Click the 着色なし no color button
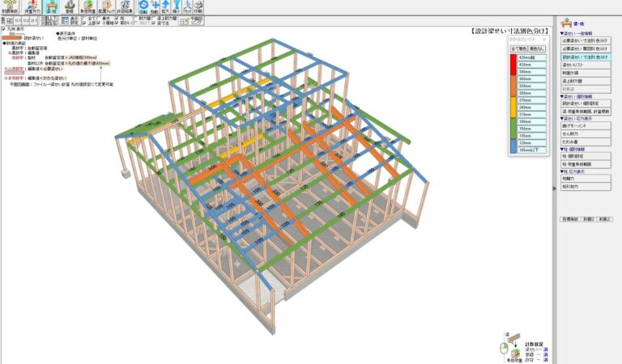Image resolution: width=622 pixels, height=364 pixels. click(x=537, y=49)
